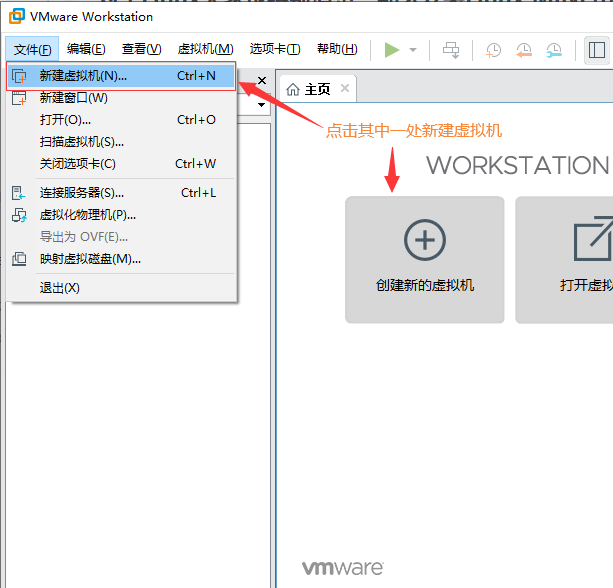Click the home icon on 主页 tab
Image resolution: width=613 pixels, height=588 pixels.
[x=293, y=90]
